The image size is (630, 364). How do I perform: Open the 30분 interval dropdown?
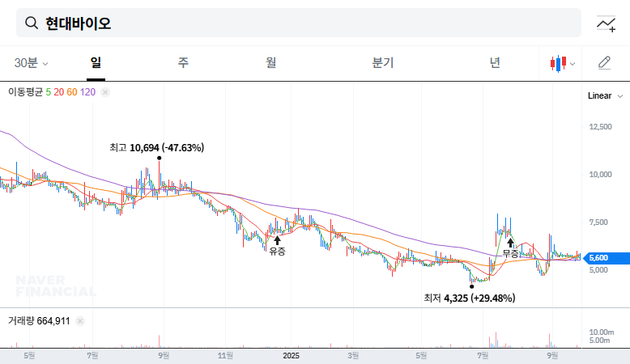point(31,63)
